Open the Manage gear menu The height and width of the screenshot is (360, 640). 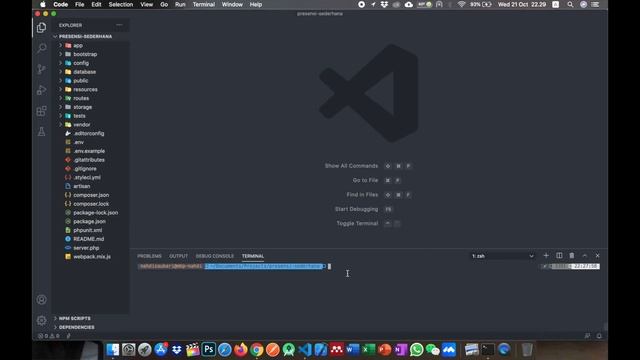(41, 320)
